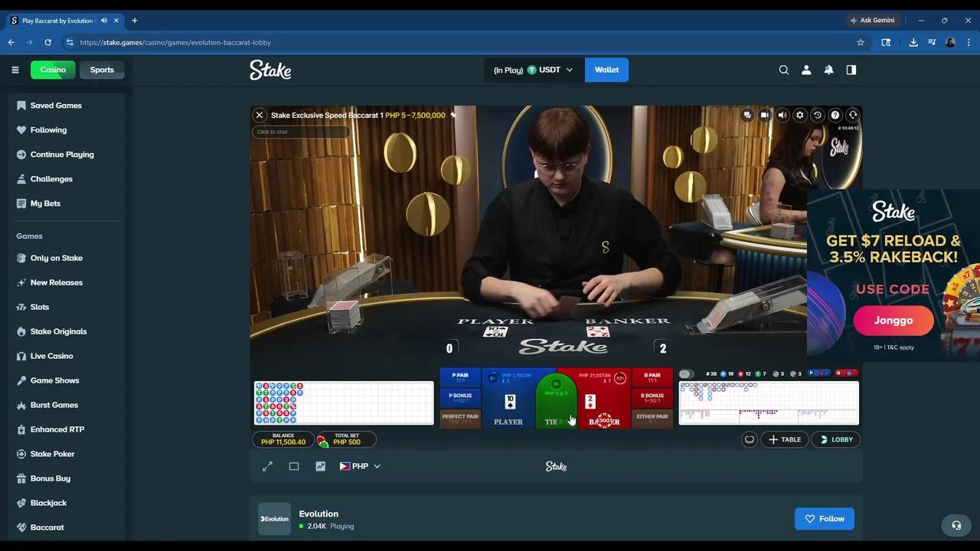
Task: Open Chrome downloads icon
Action: (913, 42)
